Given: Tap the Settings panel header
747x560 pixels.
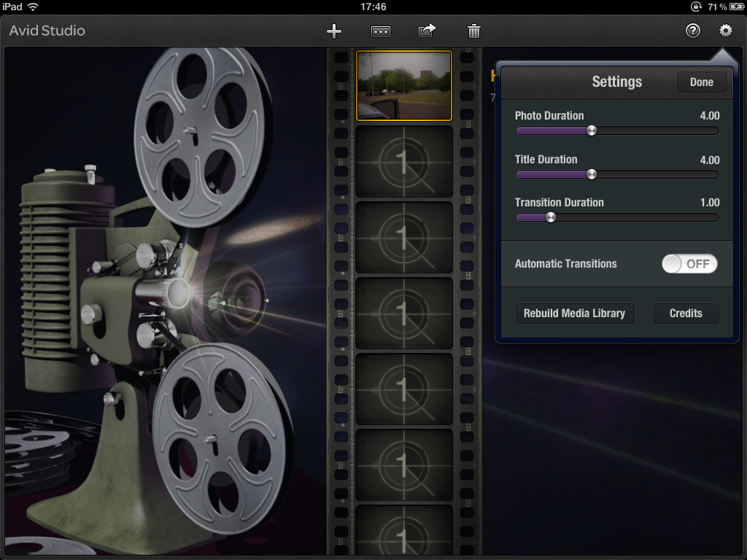Looking at the screenshot, I should [x=617, y=82].
